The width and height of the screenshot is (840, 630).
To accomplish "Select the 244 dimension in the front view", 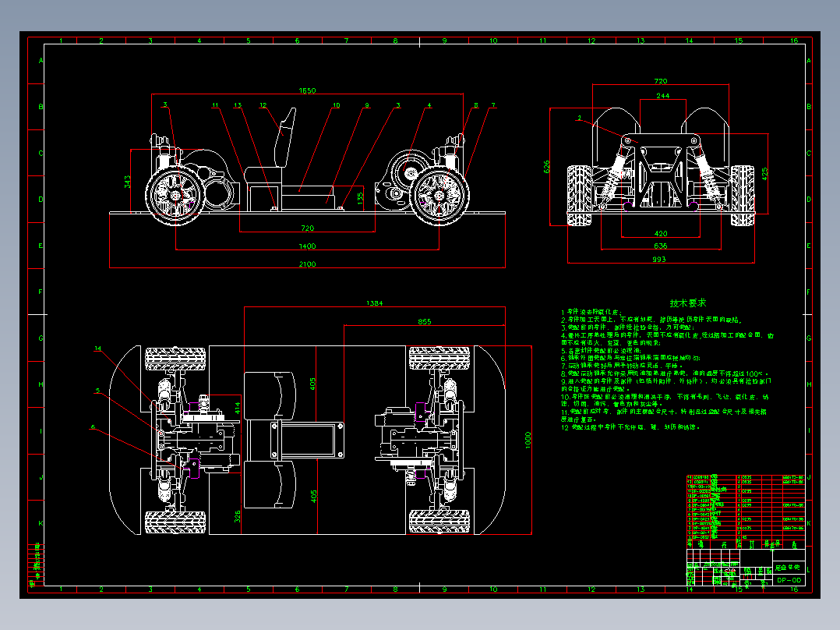I will coord(662,95).
